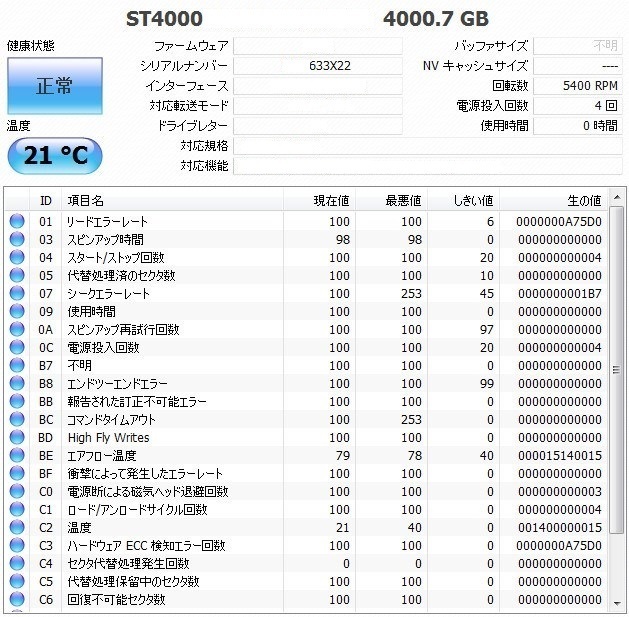
Task: Click raw value 0000000A75D0 in row 01
Action: (559, 221)
